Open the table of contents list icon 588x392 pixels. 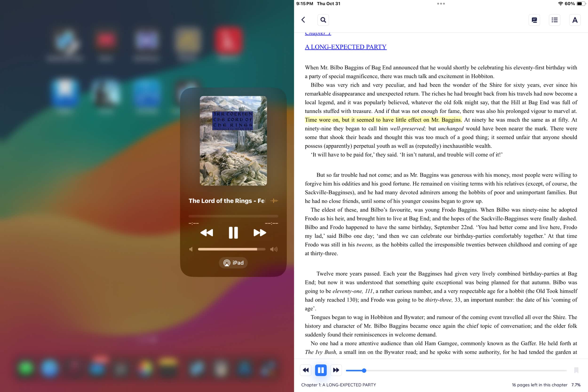[x=555, y=20]
